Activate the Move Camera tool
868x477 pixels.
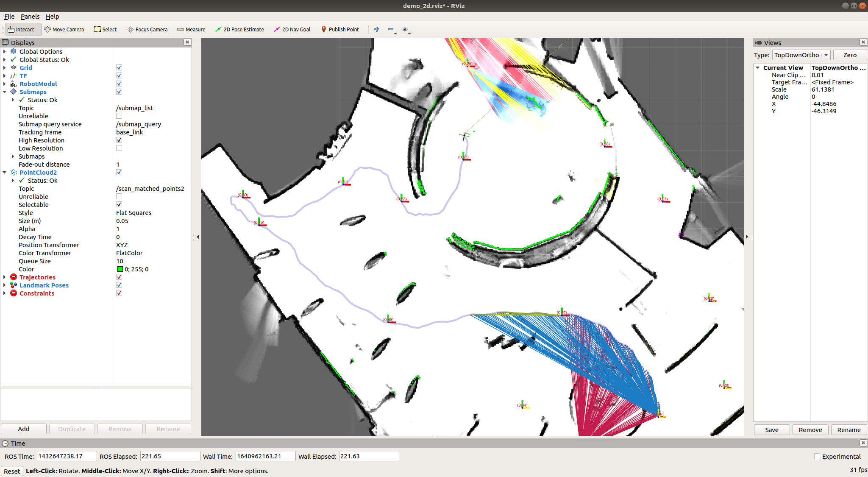pyautogui.click(x=64, y=29)
